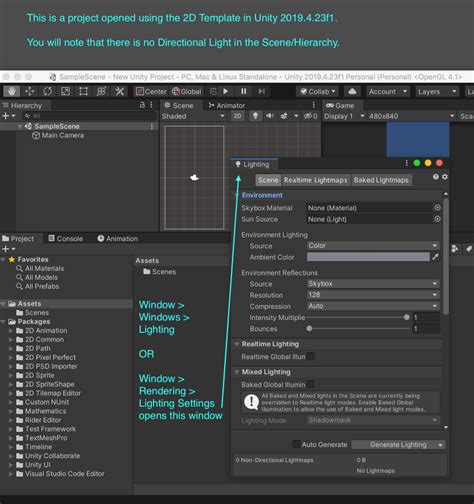Image resolution: width=474 pixels, height=504 pixels.
Task: Open the Account dropdown
Action: 387,91
